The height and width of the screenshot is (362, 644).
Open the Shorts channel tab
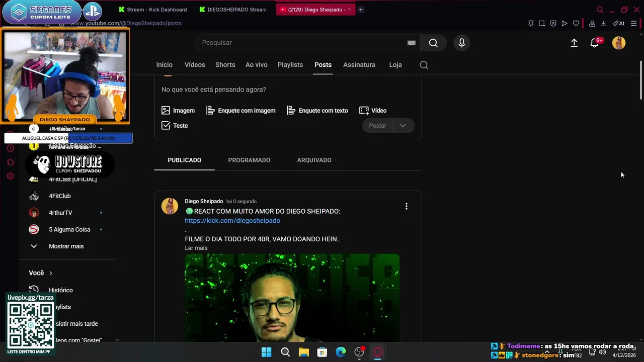(x=225, y=65)
